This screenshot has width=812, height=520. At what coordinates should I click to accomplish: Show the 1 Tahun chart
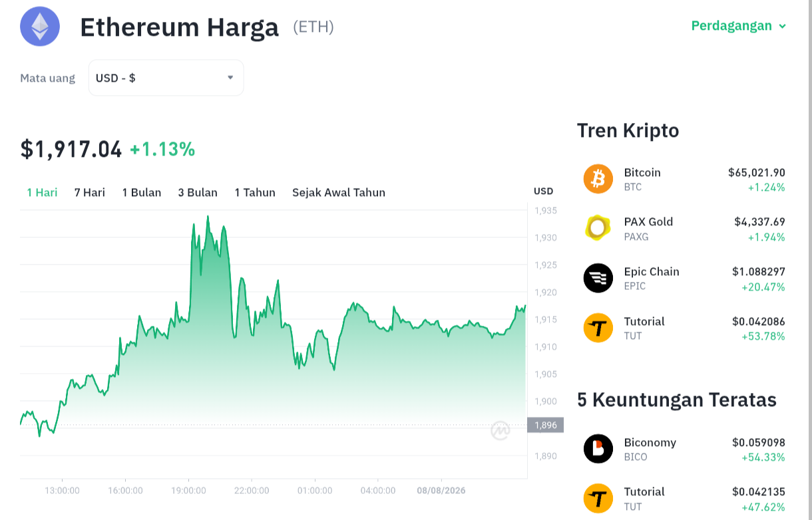coord(255,192)
